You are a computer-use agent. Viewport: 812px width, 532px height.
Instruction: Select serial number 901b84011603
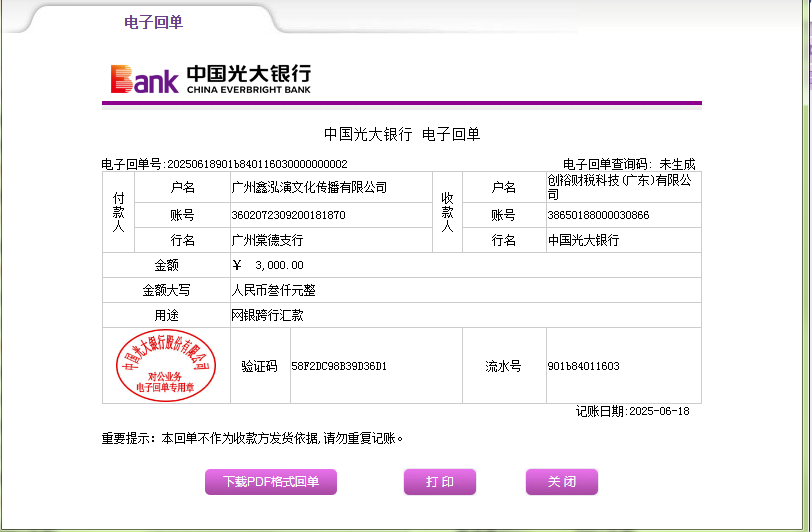click(584, 366)
